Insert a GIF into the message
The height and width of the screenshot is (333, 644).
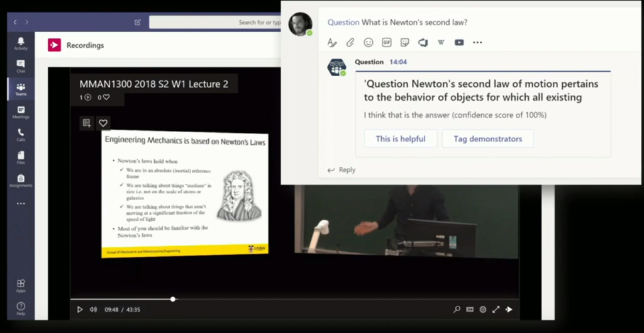(387, 42)
